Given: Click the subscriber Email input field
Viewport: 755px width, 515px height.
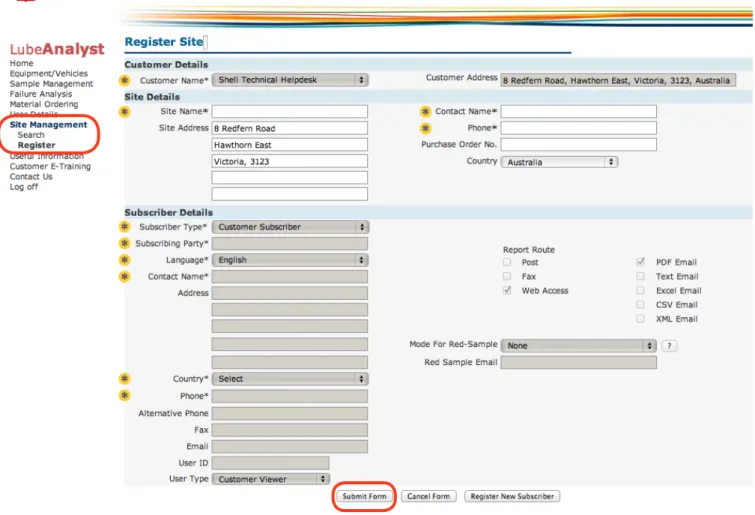Looking at the screenshot, I should point(290,447).
